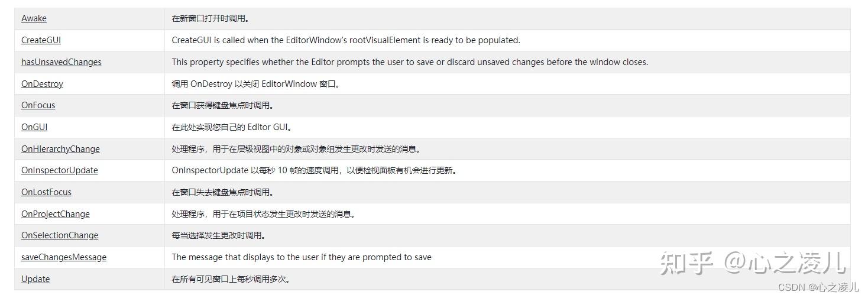Open the OnDestroy message link

42,84
